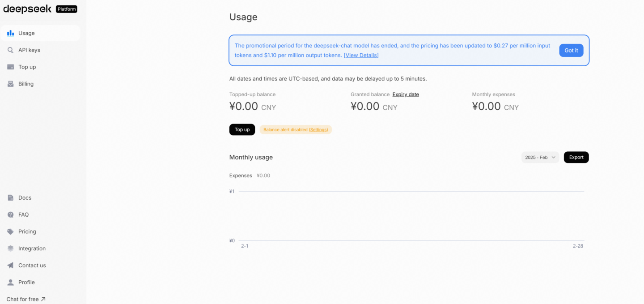Click the Monthly usage heading
Viewport: 644px width, 304px height.
251,158
